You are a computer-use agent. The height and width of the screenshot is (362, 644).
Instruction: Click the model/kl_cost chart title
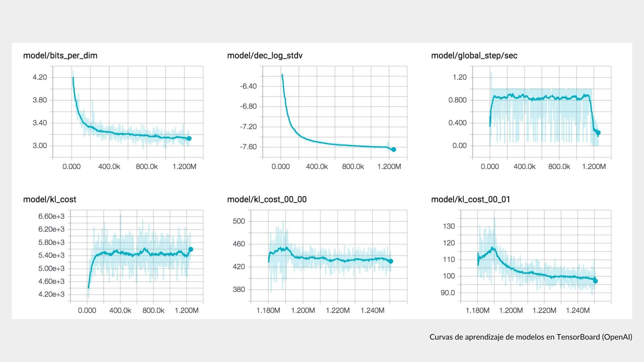coord(50,199)
